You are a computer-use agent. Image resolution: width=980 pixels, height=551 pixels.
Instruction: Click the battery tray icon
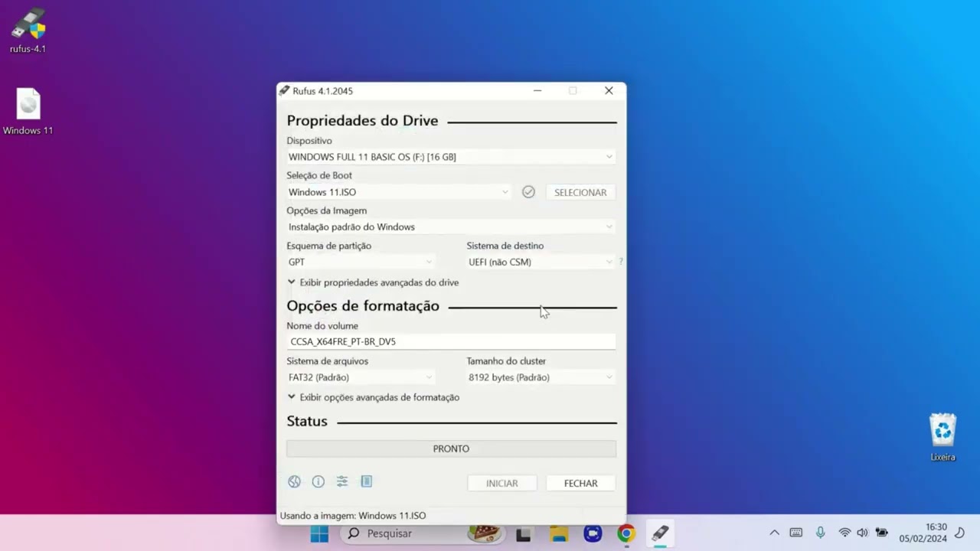[x=882, y=533]
